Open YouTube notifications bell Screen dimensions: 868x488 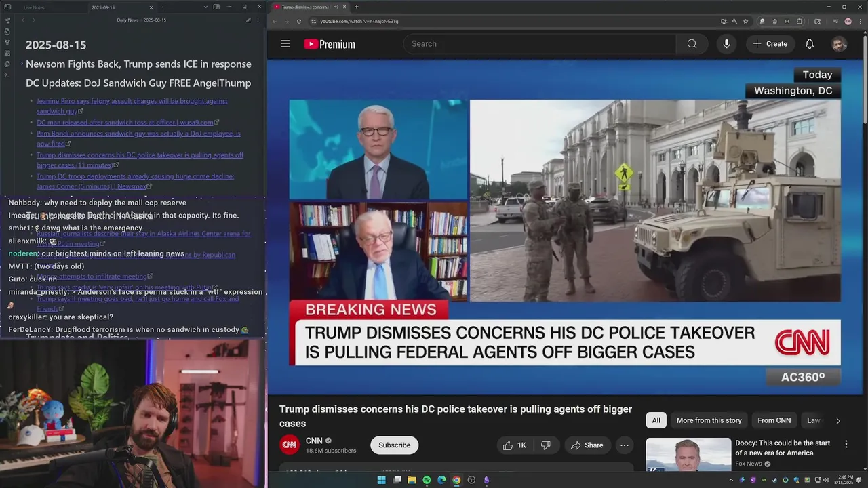tap(810, 44)
